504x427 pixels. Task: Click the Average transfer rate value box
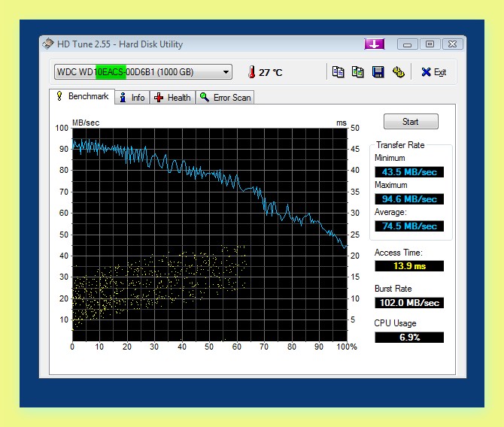[x=409, y=226]
